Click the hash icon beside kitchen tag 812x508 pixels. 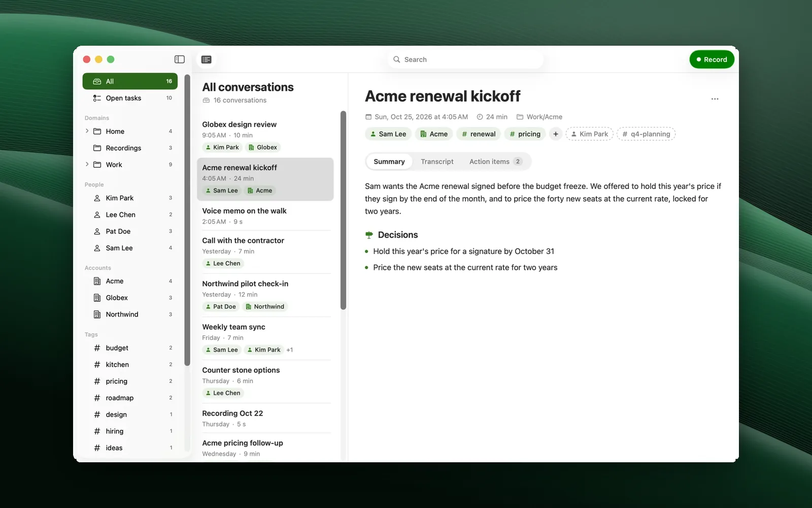[97, 365]
